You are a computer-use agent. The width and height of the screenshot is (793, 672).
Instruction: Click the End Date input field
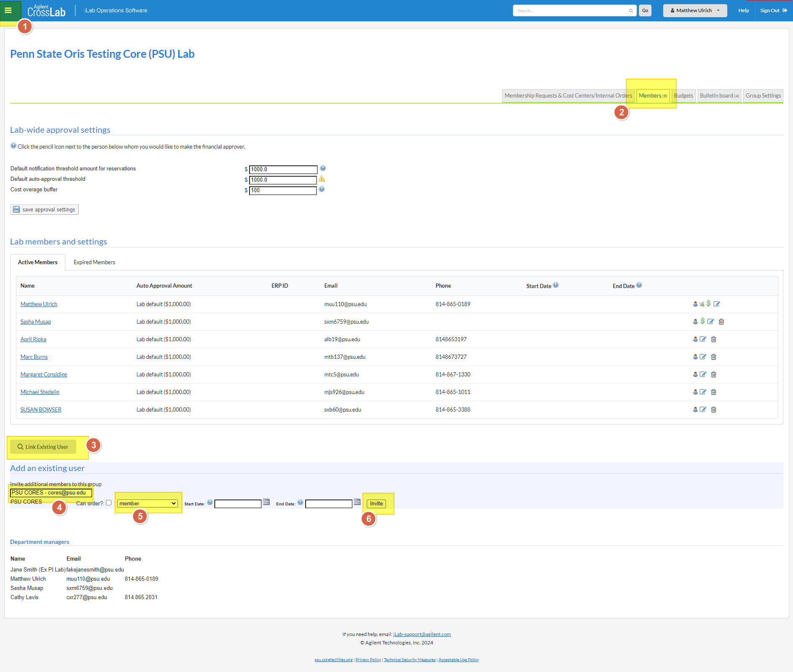point(329,504)
